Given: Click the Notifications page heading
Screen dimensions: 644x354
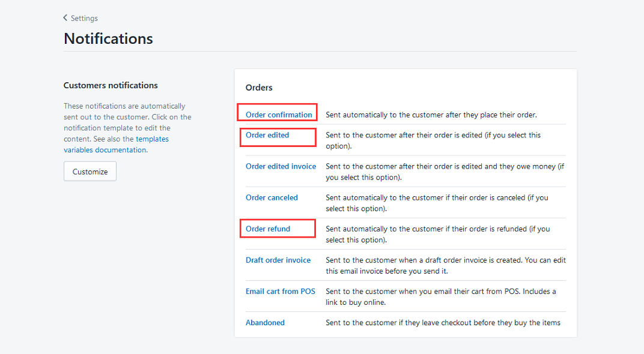Looking at the screenshot, I should tap(108, 38).
